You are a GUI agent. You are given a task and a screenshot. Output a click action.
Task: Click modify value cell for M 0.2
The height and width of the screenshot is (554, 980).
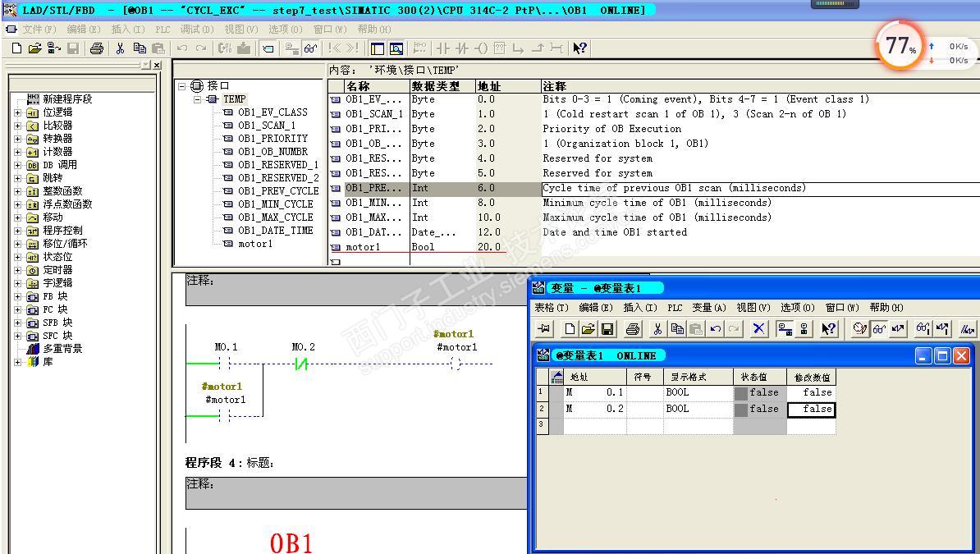[811, 409]
